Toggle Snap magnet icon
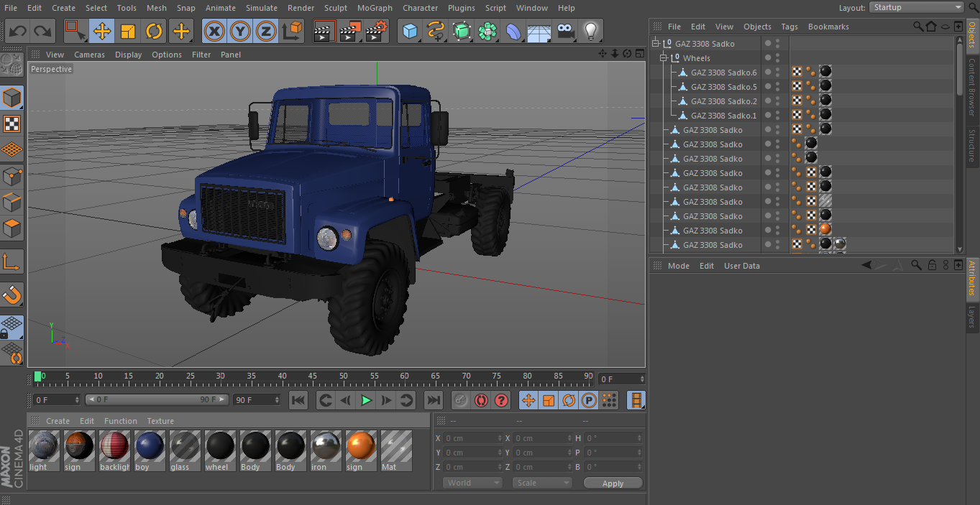The image size is (980, 505). click(12, 294)
